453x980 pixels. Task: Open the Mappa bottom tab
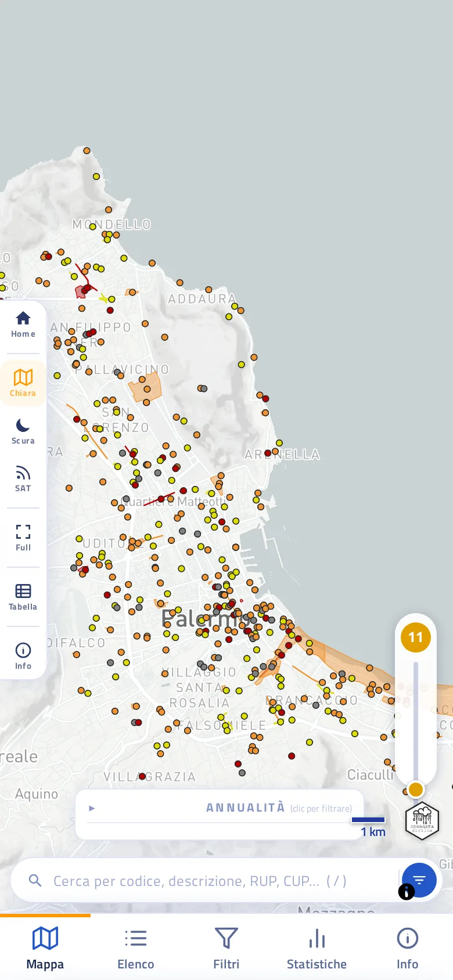(45, 947)
